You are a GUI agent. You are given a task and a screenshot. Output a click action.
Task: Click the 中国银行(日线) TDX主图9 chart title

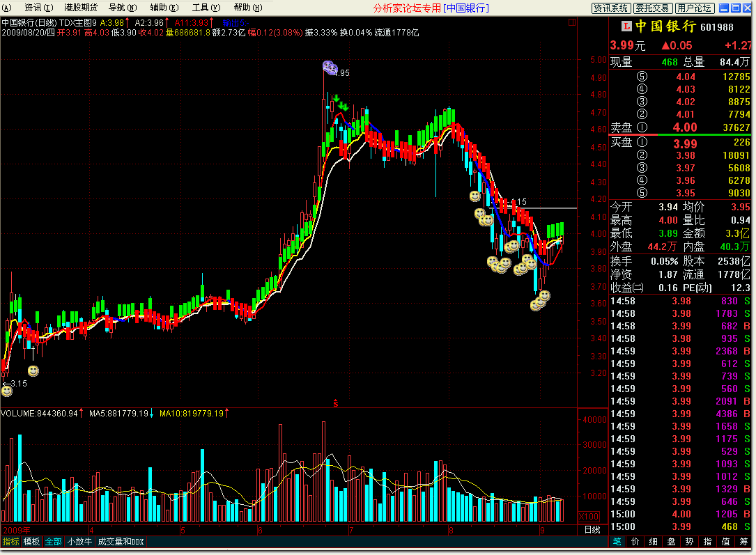[x=49, y=23]
